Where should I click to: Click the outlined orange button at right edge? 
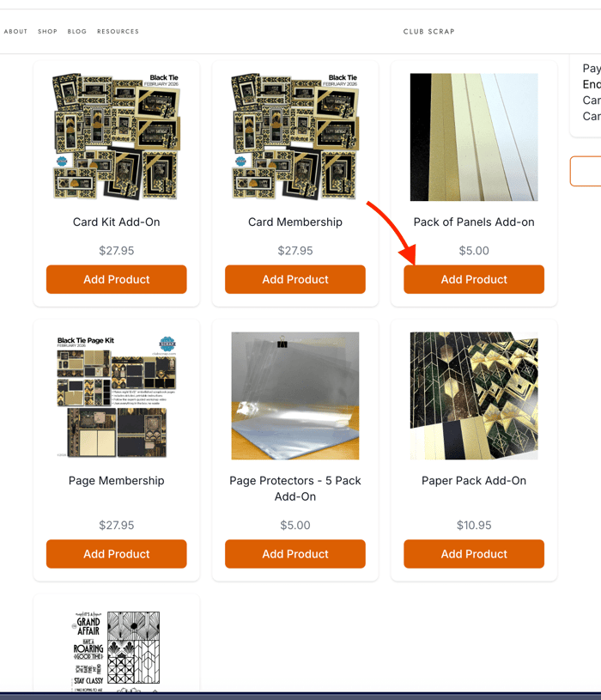[586, 171]
